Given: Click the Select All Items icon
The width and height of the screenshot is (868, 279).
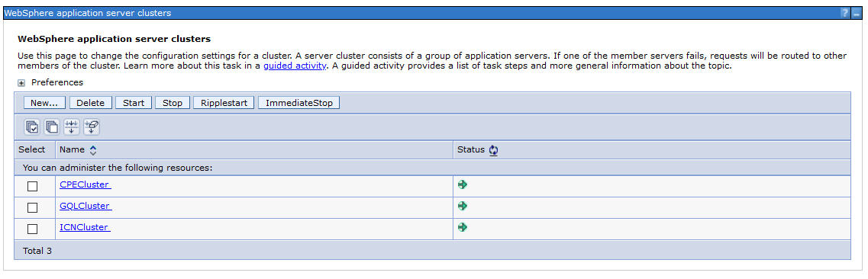Looking at the screenshot, I should [32, 127].
